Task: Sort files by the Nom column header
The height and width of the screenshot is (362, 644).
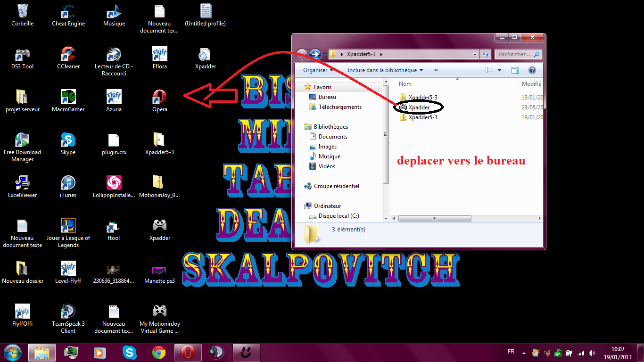Action: (x=405, y=84)
